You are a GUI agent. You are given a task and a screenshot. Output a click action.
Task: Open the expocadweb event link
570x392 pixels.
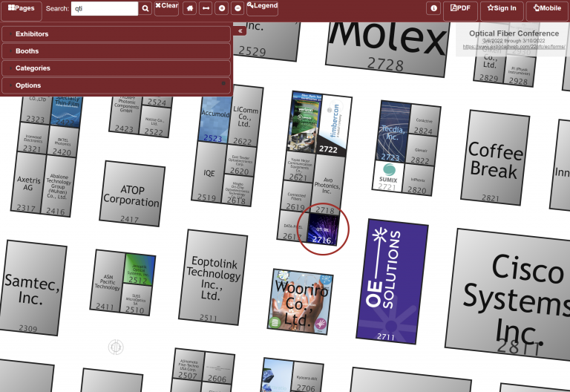[514, 47]
